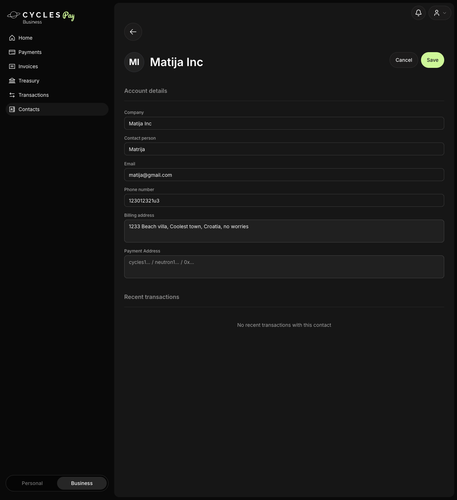The image size is (457, 500).
Task: Click the Phone number label
Action: coord(139,189)
